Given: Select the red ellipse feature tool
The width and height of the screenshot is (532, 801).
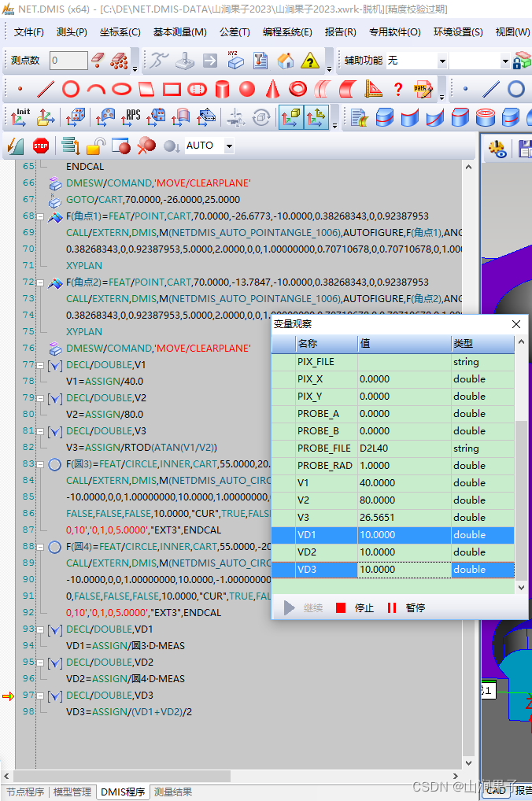Looking at the screenshot, I should 122,90.
